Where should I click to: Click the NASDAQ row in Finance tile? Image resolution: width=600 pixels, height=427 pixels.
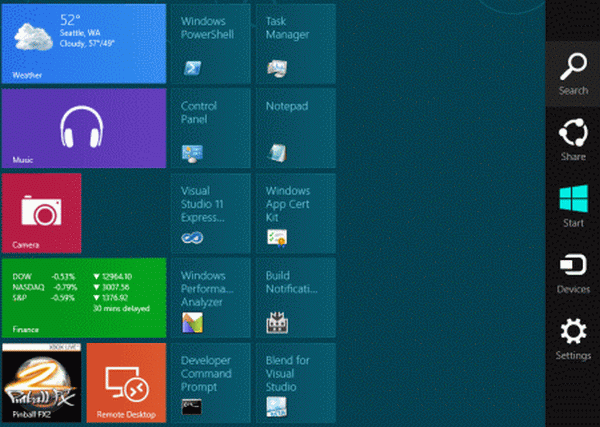tap(71, 287)
